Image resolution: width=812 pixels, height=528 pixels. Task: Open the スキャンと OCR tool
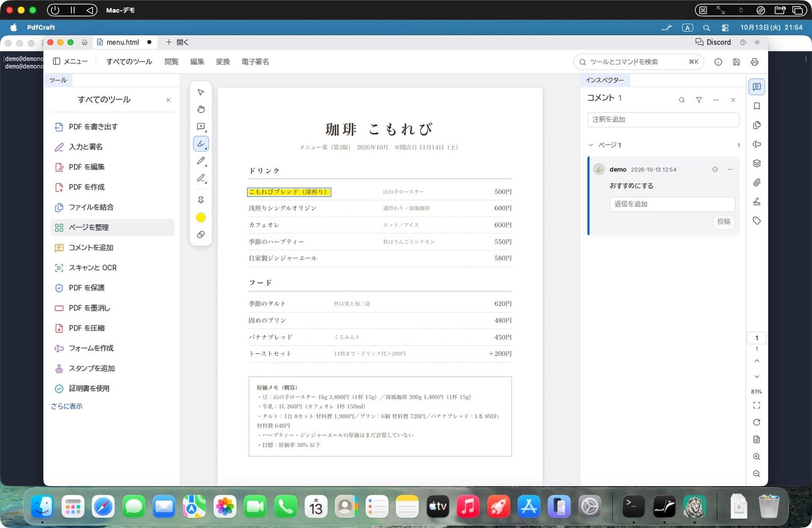tap(113, 268)
